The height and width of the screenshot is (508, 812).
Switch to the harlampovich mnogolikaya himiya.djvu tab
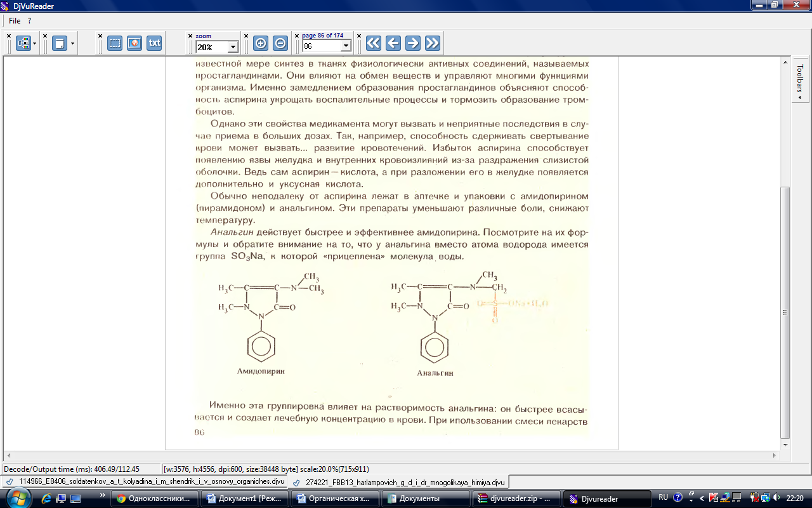[399, 482]
